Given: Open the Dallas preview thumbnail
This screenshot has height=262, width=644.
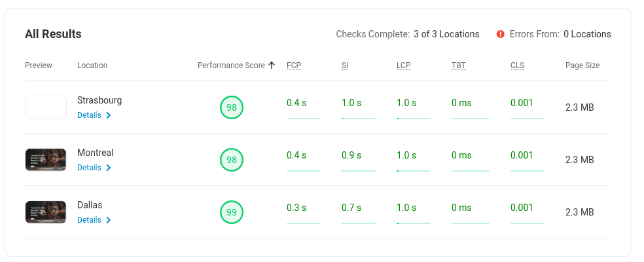Looking at the screenshot, I should pyautogui.click(x=46, y=212).
